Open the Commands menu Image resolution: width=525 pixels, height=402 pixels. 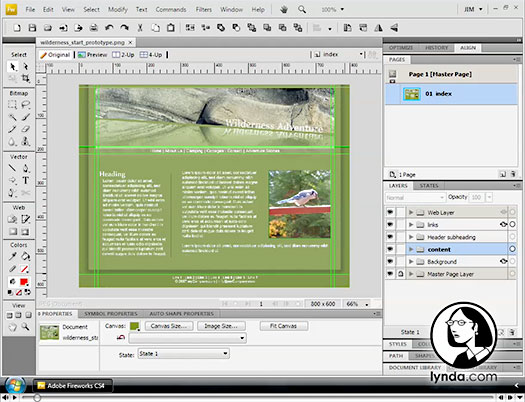click(x=171, y=9)
